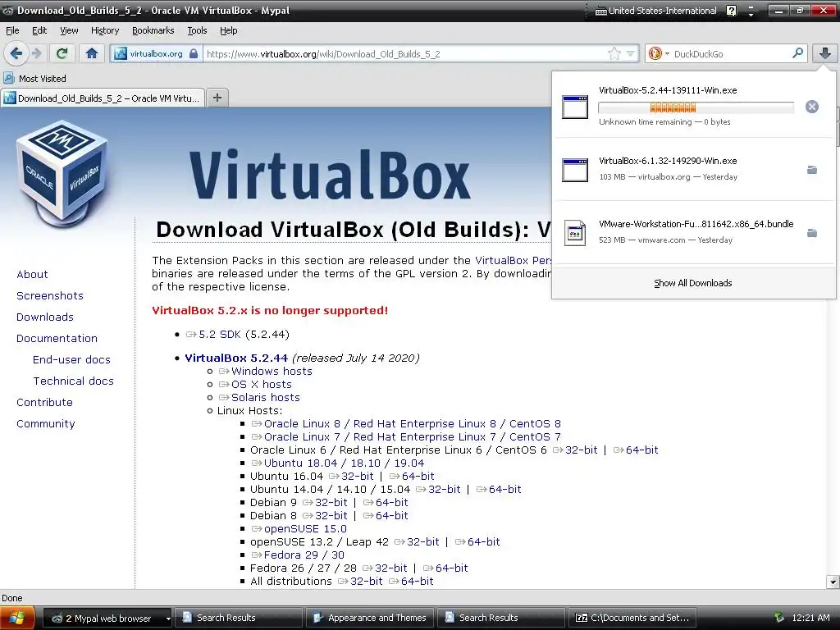
Task: Click the VirtualBox-5.2.44 exe file icon
Action: click(x=575, y=107)
